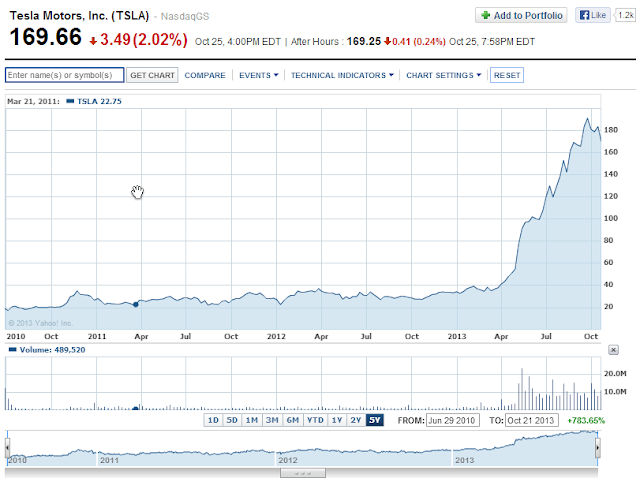Click the TSLA legend color marker

tap(70, 101)
